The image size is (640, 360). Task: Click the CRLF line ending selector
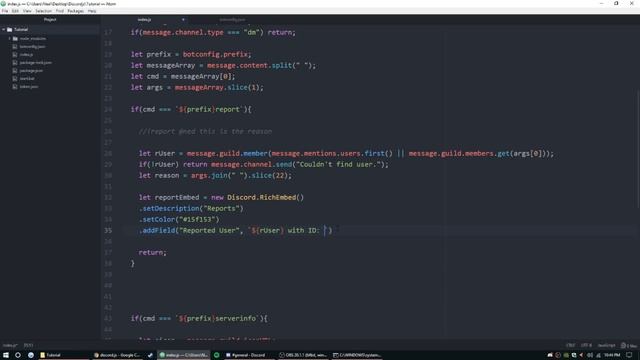tap(570, 345)
